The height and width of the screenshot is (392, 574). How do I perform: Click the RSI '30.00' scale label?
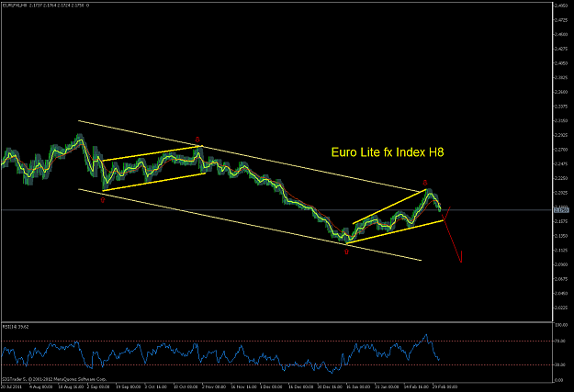pos(560,364)
